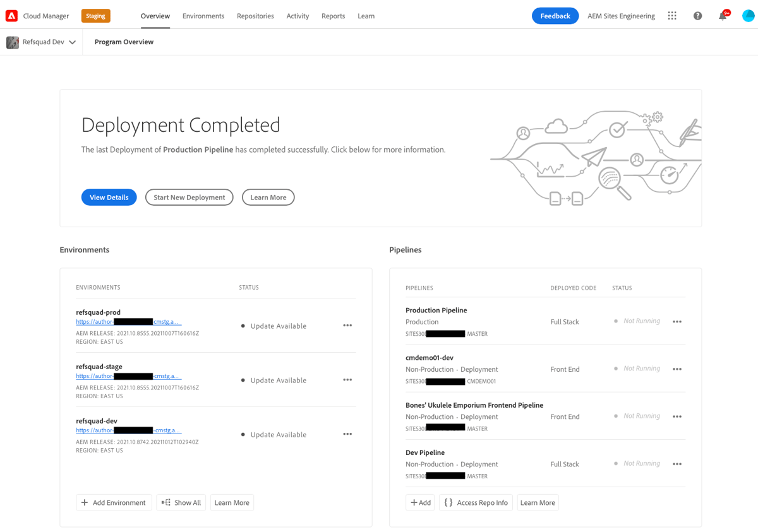Click the Feedback button

coord(555,15)
